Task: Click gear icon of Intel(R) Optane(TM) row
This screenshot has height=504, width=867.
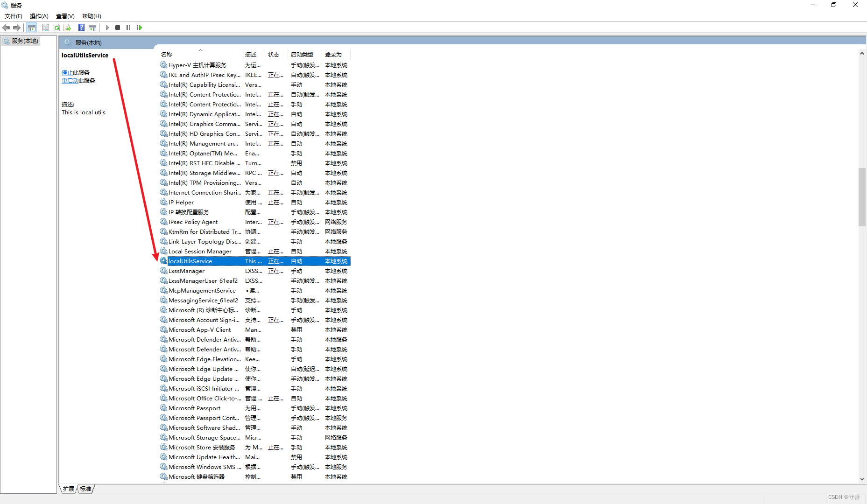Action: click(164, 153)
